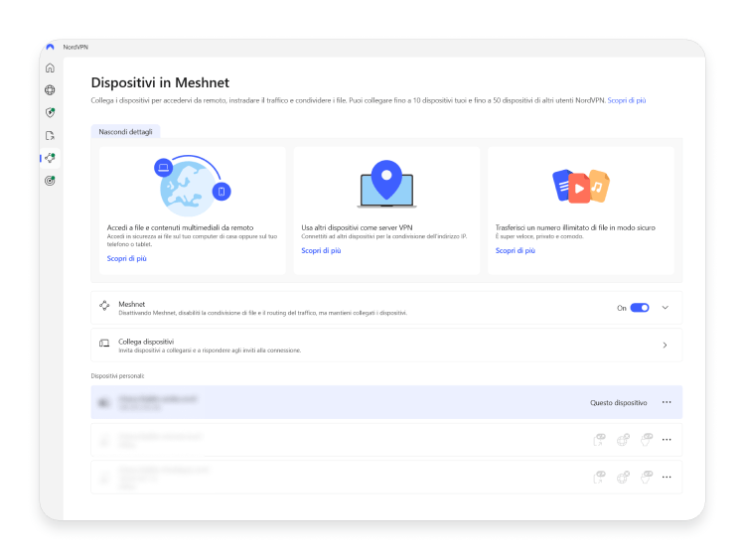Click remote access icon of last device

point(647,476)
